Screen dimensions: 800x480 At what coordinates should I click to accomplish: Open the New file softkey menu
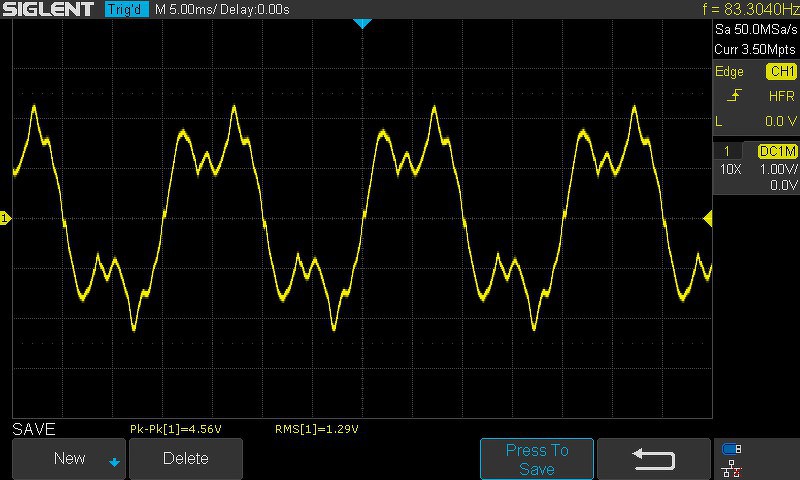pos(69,459)
